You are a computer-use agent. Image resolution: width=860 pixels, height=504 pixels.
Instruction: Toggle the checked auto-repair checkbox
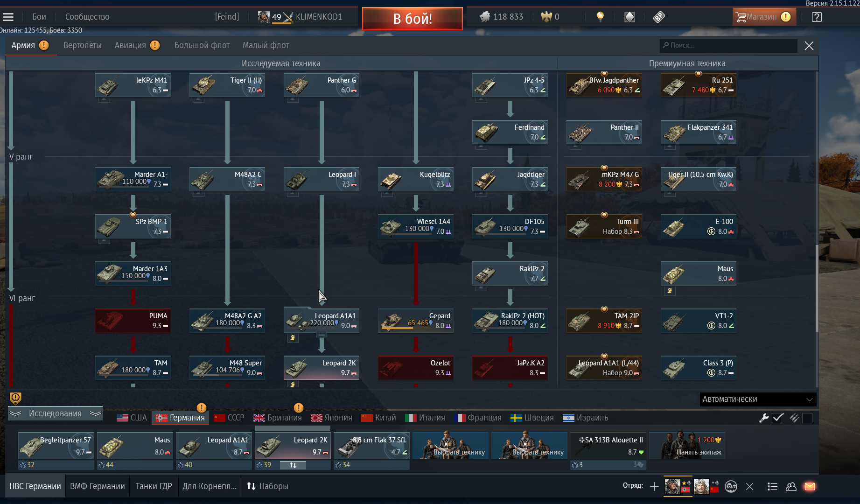(x=778, y=418)
